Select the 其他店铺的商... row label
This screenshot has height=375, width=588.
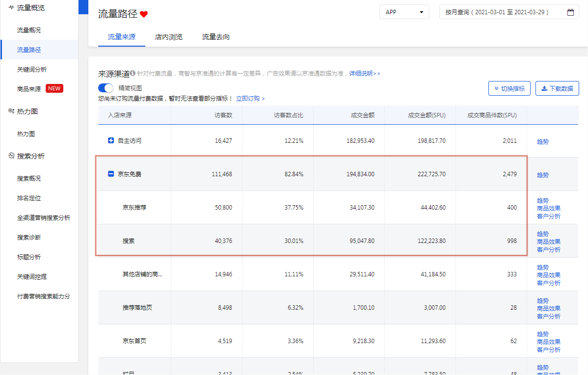[x=142, y=274]
